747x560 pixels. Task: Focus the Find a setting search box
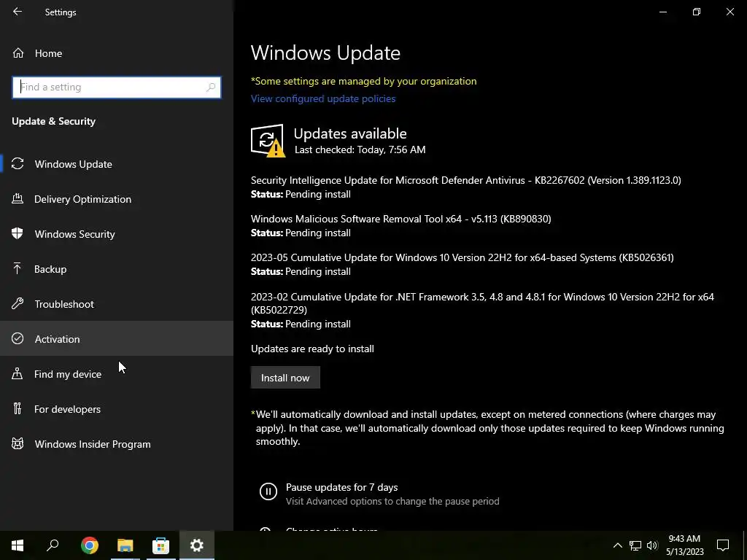coord(116,87)
